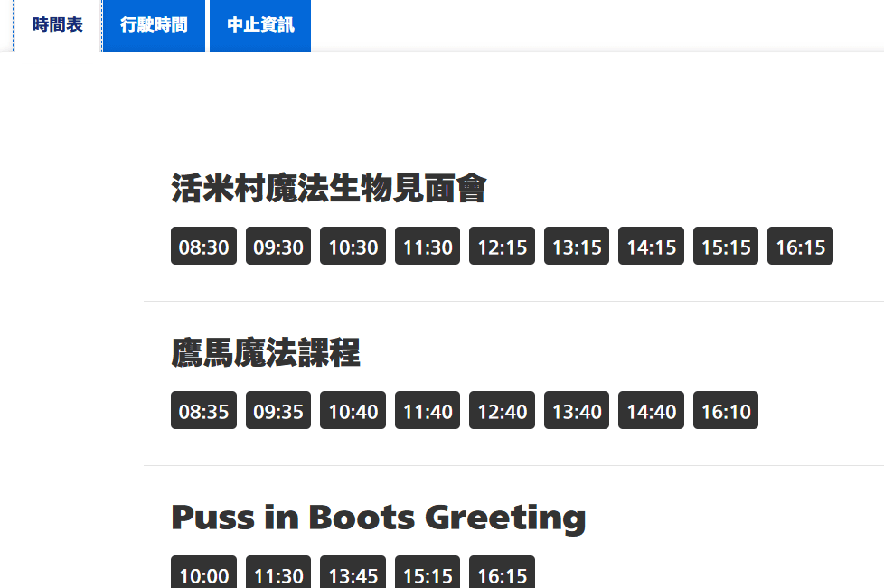The width and height of the screenshot is (884, 588).
Task: Switch to the 行駛時間 tab
Action: pos(154,25)
